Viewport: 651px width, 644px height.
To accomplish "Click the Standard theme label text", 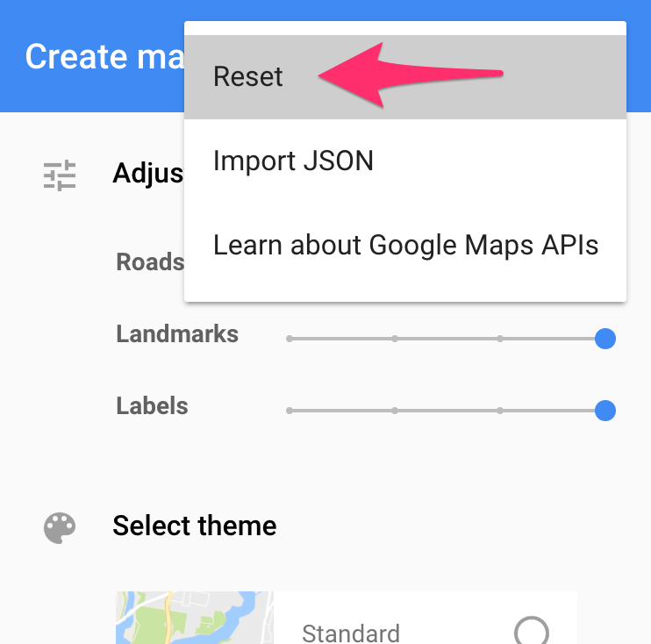I will 351,633.
